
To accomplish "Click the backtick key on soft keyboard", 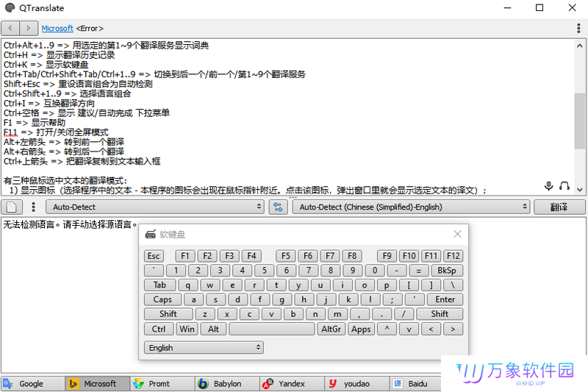I will pos(154,271).
